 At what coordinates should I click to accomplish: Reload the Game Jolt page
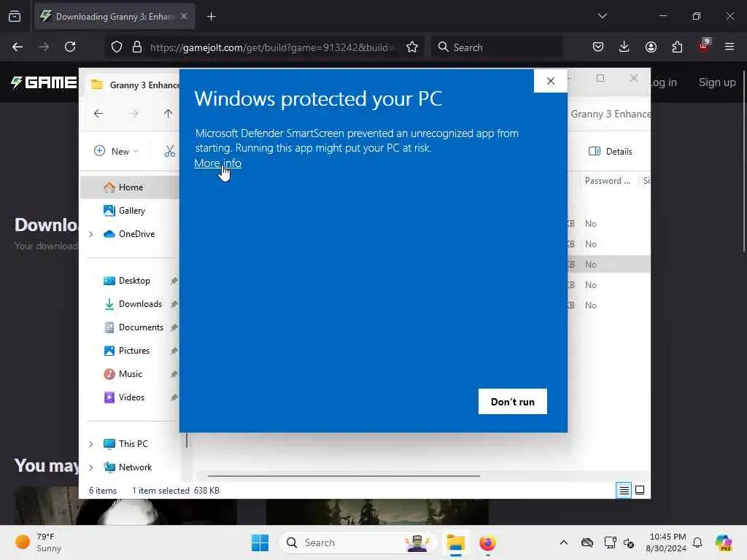tap(70, 47)
